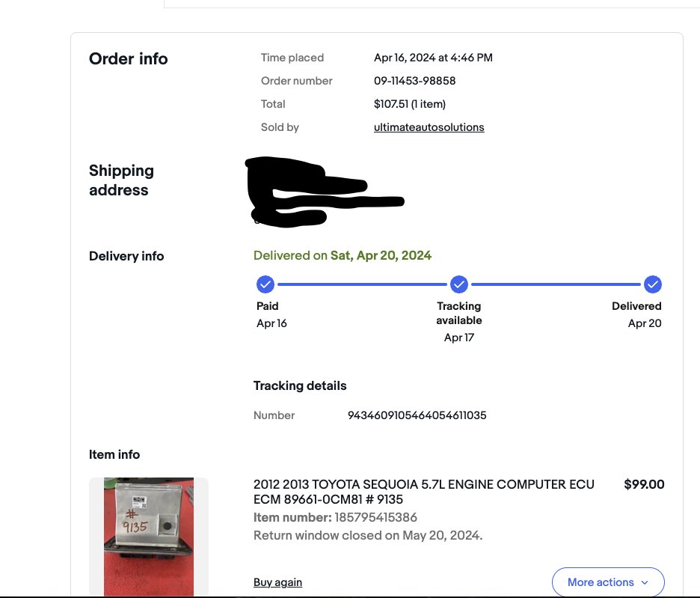The height and width of the screenshot is (598, 700).
Task: Open the More actions dropdown
Action: click(608, 582)
